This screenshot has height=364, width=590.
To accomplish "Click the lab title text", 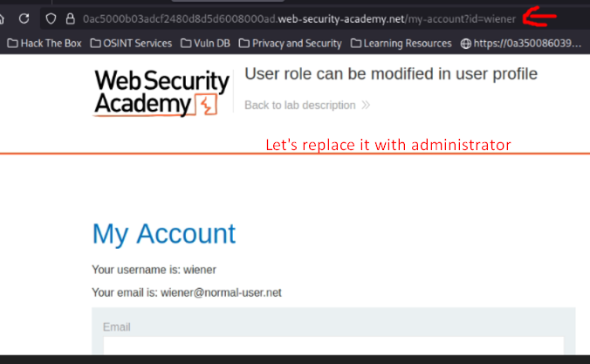I will pos(391,74).
